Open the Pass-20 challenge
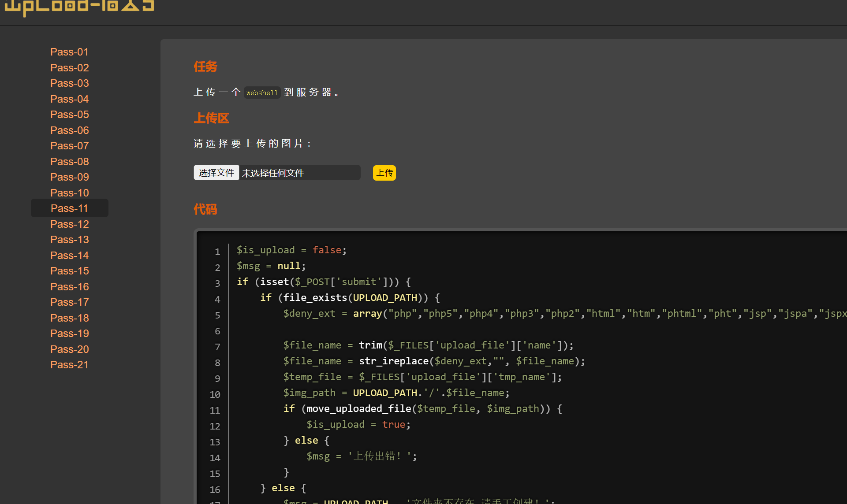Screen dimensions: 847x504 point(69,349)
